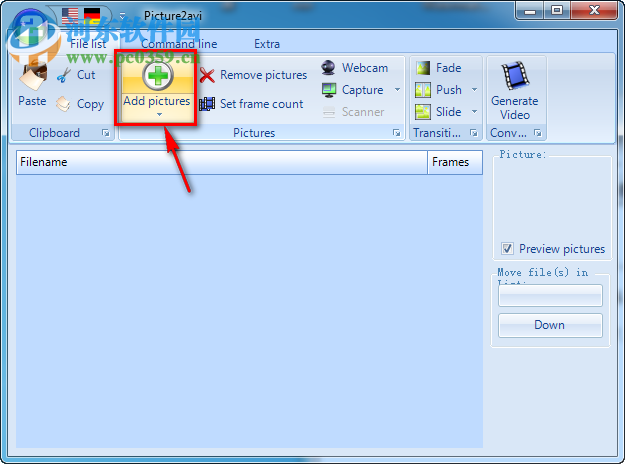625x464 pixels.
Task: Expand the Capture dropdown arrow
Action: click(397, 90)
